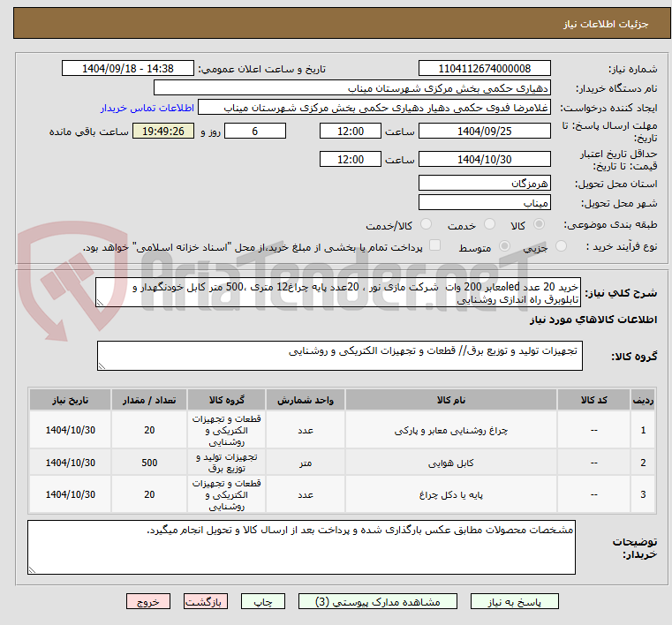The height and width of the screenshot is (625, 672).
Task: Select the کالا radio button
Action: [x=540, y=224]
